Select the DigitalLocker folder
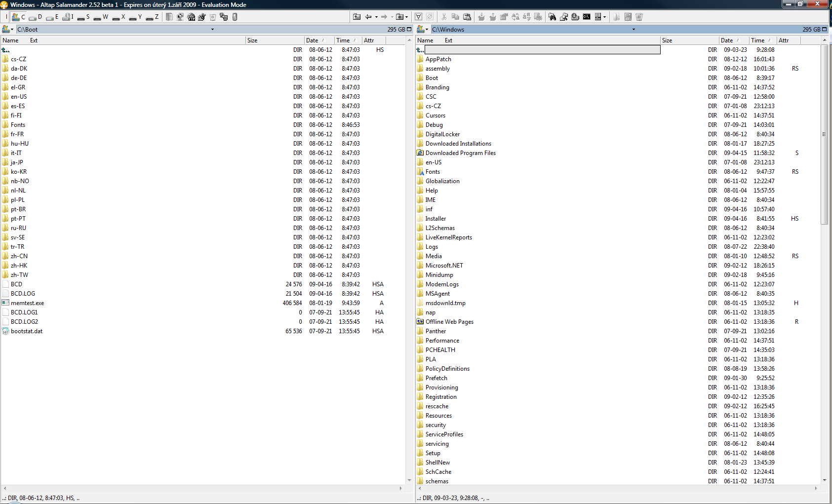This screenshot has width=832, height=504. point(442,134)
